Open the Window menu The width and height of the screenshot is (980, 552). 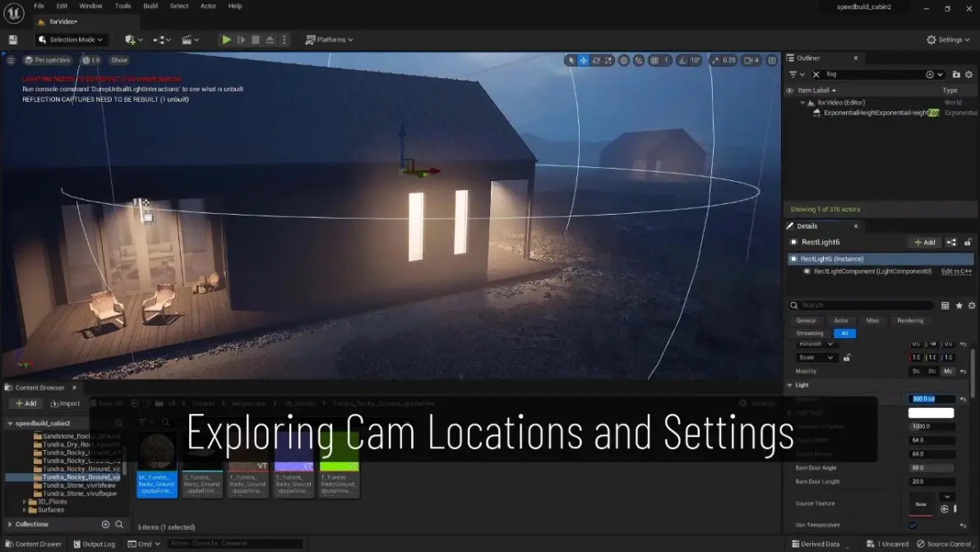click(90, 6)
